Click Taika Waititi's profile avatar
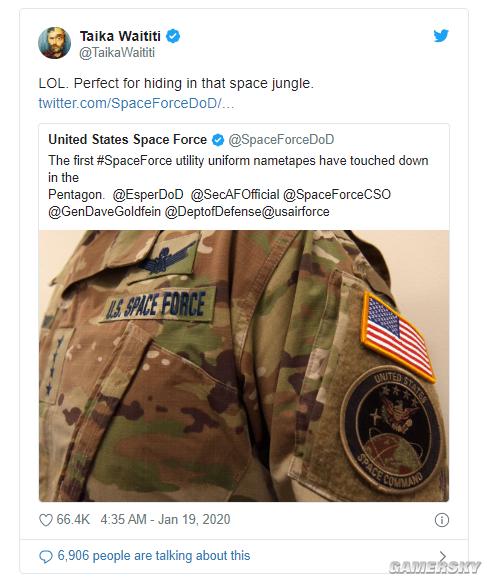 click(x=55, y=43)
